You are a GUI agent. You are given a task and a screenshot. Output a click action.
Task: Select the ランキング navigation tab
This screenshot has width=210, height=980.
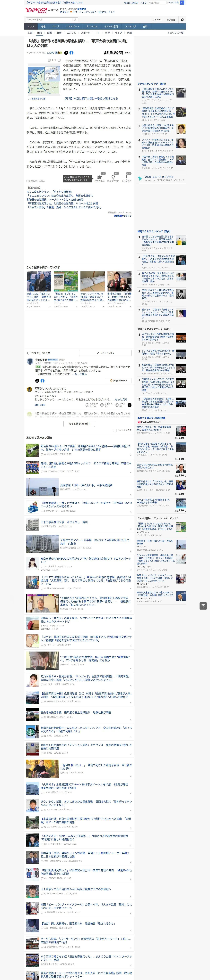click(x=130, y=27)
